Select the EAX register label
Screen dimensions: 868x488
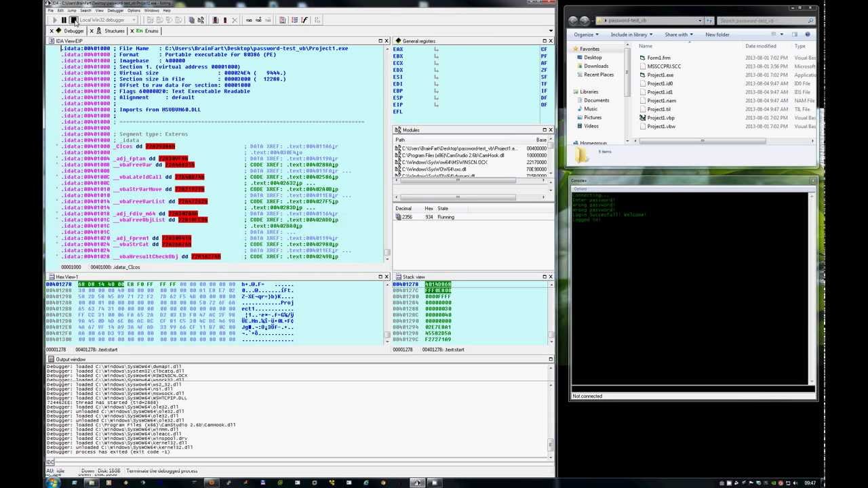[398, 49]
